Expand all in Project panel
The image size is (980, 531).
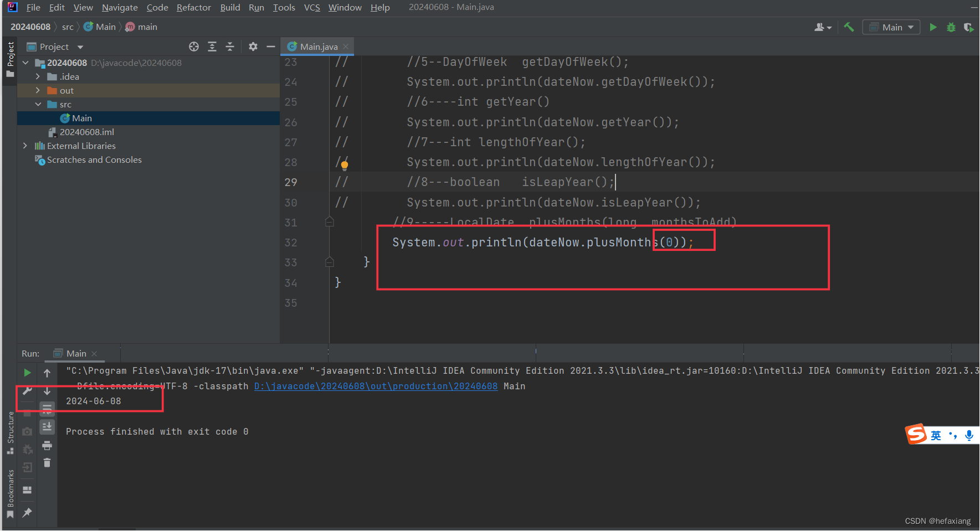212,47
